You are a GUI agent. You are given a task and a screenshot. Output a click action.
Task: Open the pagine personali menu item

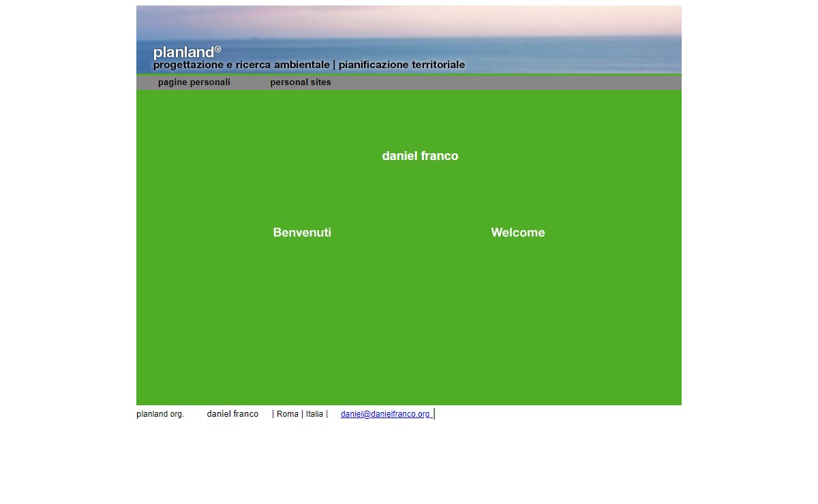coord(194,82)
